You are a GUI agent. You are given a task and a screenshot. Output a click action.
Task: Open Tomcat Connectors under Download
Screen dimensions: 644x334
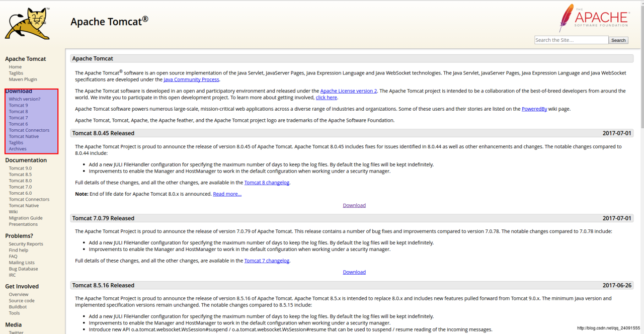29,130
